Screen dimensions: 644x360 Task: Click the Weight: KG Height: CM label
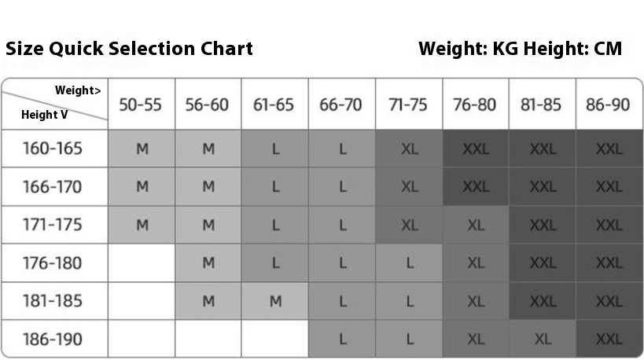(520, 49)
